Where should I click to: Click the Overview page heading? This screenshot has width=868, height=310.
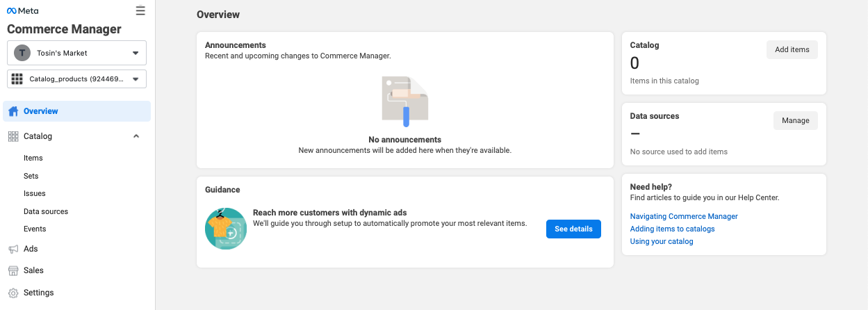(x=218, y=15)
